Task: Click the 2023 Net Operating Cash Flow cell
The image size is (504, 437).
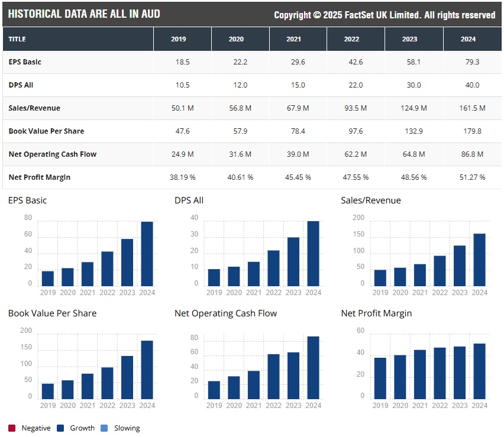Action: [413, 154]
